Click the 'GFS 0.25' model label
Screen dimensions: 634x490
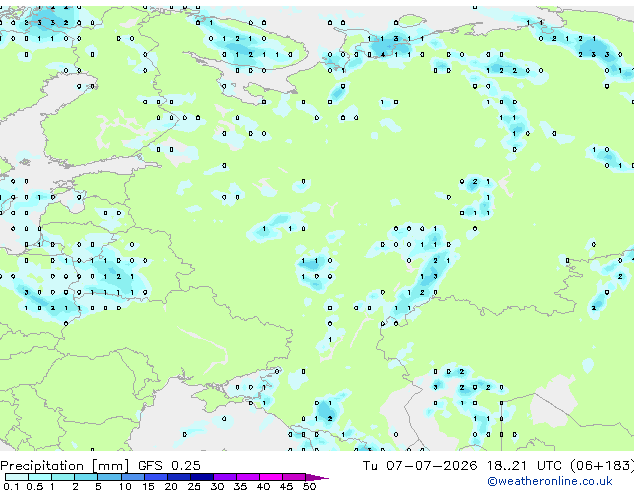tap(169, 465)
